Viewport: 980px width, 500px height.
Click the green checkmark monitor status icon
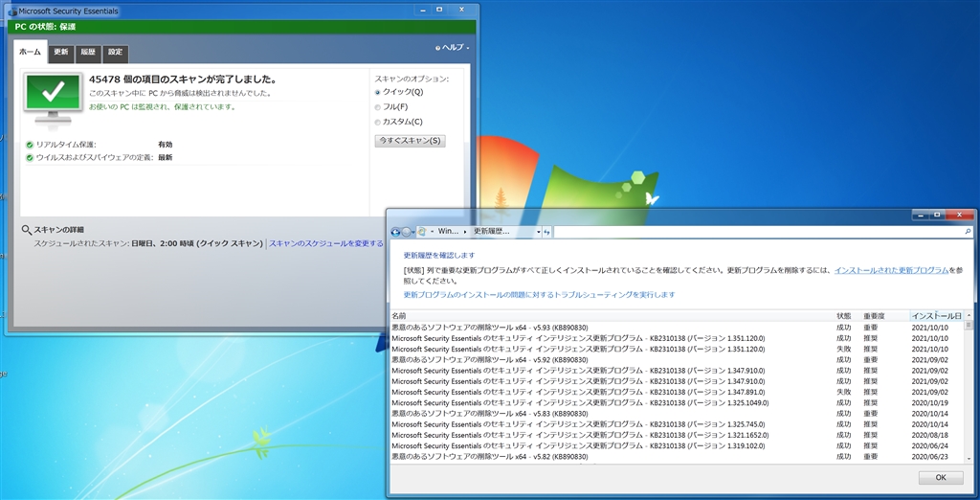click(x=54, y=100)
